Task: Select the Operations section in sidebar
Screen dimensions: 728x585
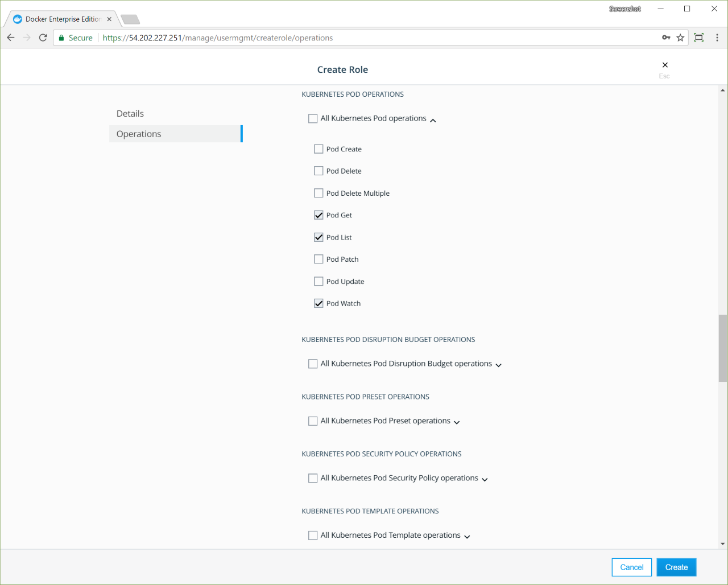Action: 139,134
